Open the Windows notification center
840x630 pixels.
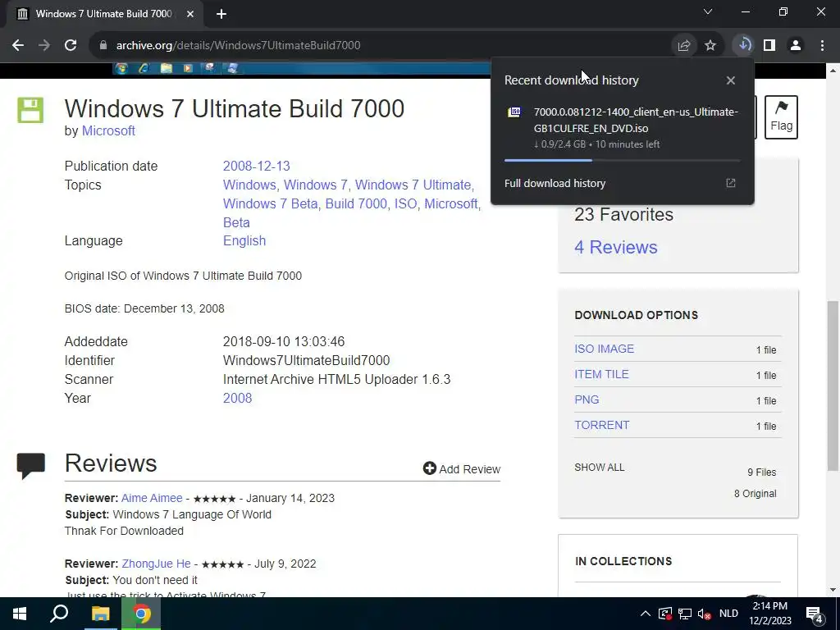pyautogui.click(x=815, y=614)
